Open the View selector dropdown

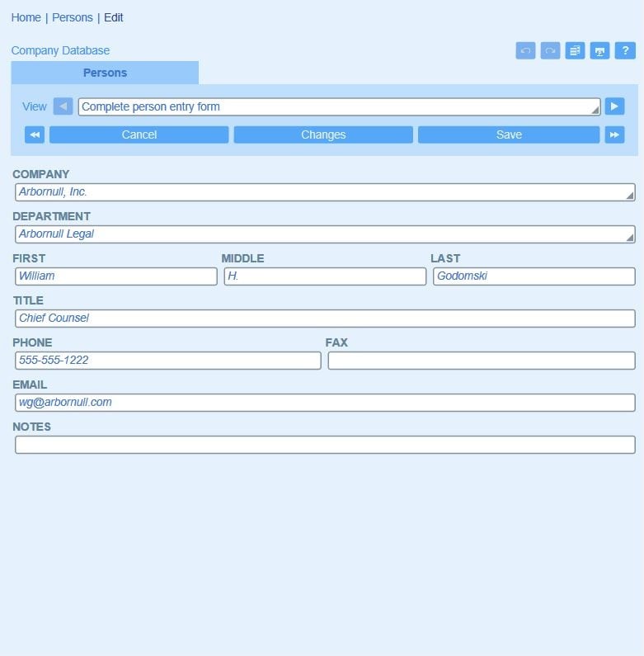[x=339, y=106]
